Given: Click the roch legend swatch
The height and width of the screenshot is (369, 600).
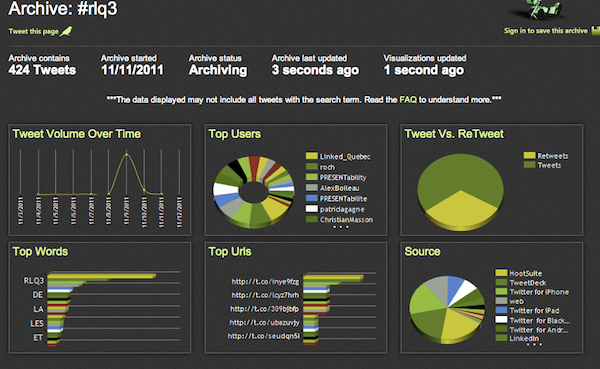Looking at the screenshot, I should [312, 167].
